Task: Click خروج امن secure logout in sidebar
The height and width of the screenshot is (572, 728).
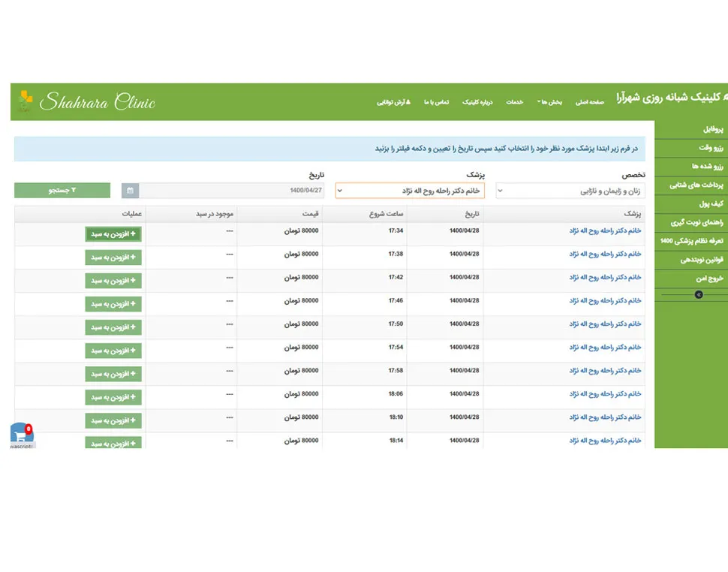Action: click(691, 278)
